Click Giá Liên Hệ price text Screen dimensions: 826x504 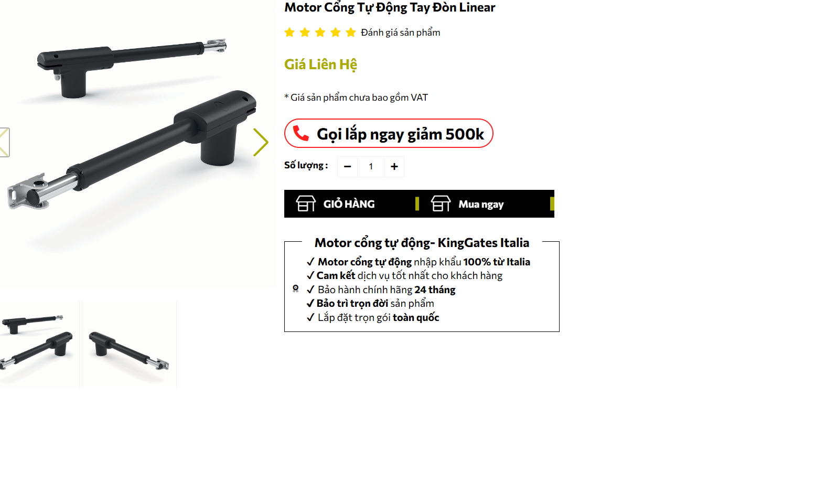pyautogui.click(x=320, y=65)
